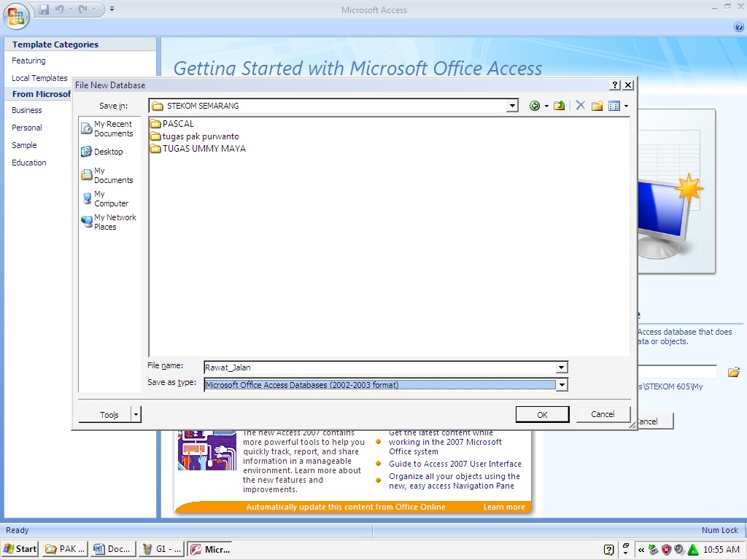Browse My Documents from places bar
Screen dimensions: 747x560
[109, 175]
